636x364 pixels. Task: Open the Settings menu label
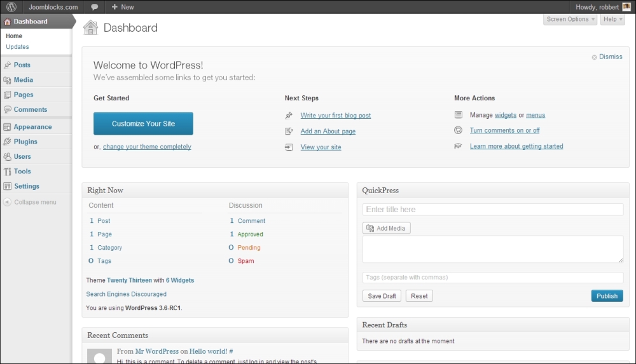[27, 186]
